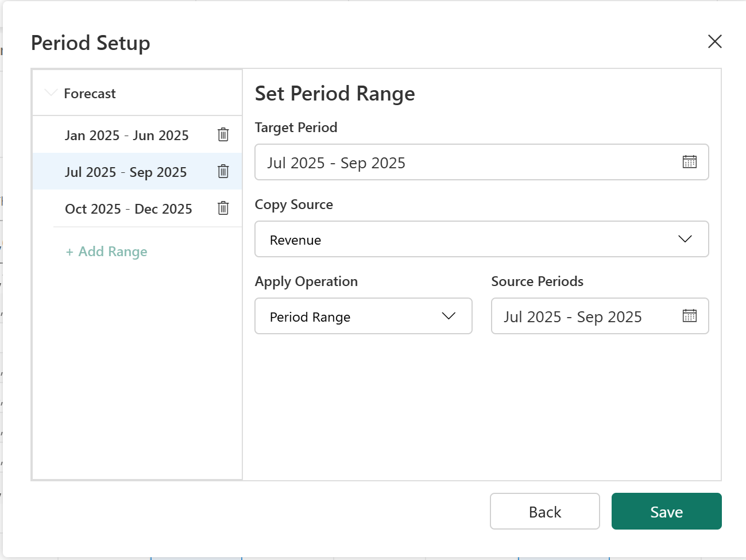Delete the Oct 2025 - Dec 2025 range
The height and width of the screenshot is (560, 746).
tap(223, 208)
